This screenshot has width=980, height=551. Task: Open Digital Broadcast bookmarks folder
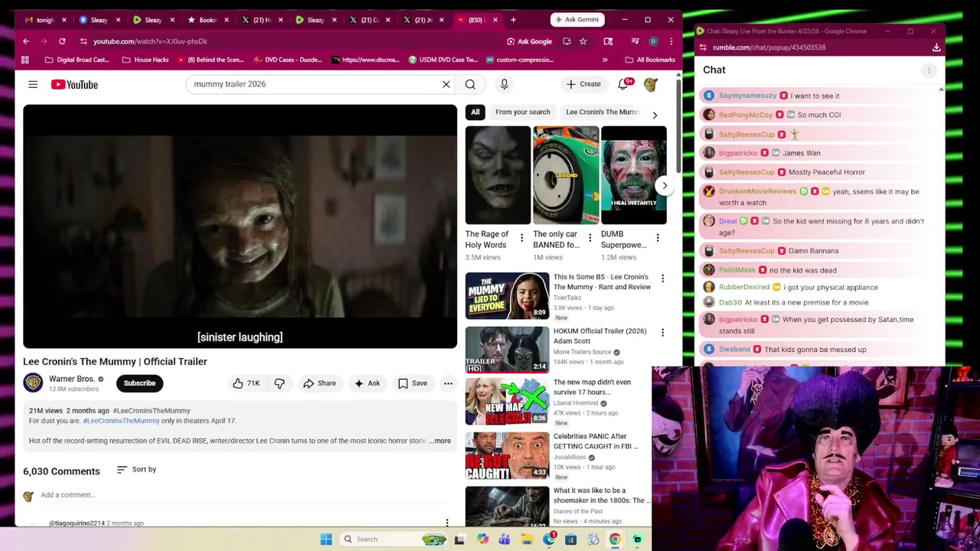(x=77, y=60)
